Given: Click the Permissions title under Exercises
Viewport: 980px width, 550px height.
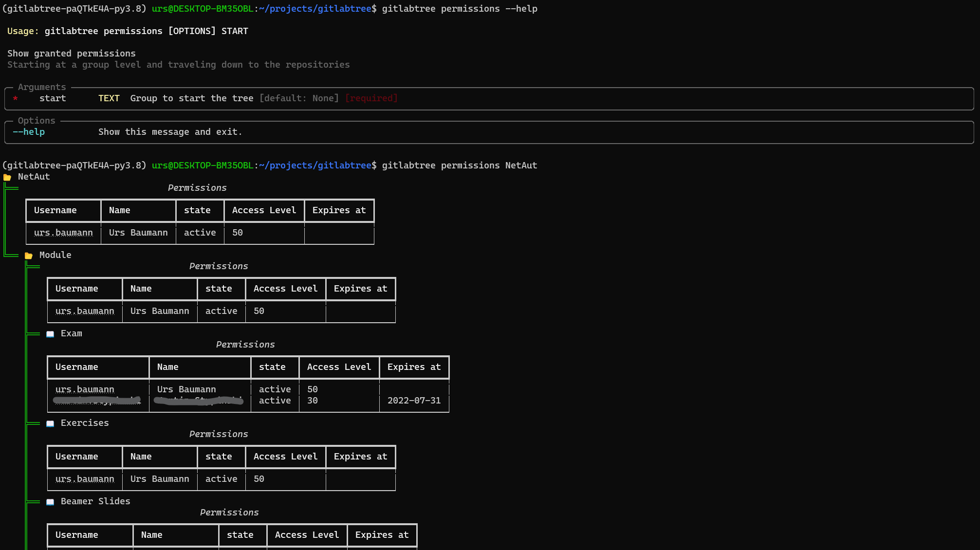Looking at the screenshot, I should (x=219, y=434).
